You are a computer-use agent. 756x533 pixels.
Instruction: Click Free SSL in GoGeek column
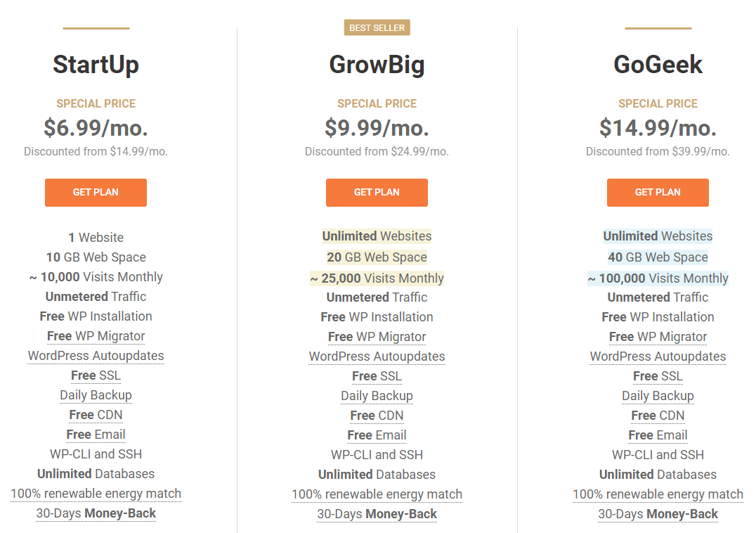(658, 376)
